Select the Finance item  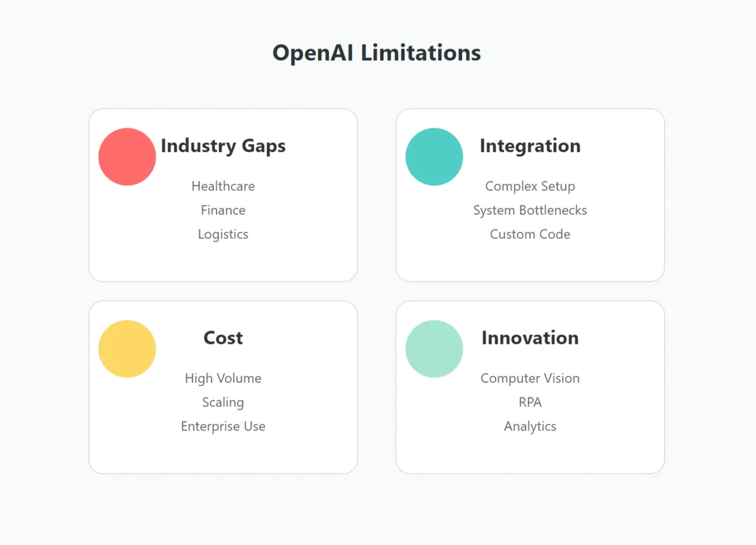223,210
